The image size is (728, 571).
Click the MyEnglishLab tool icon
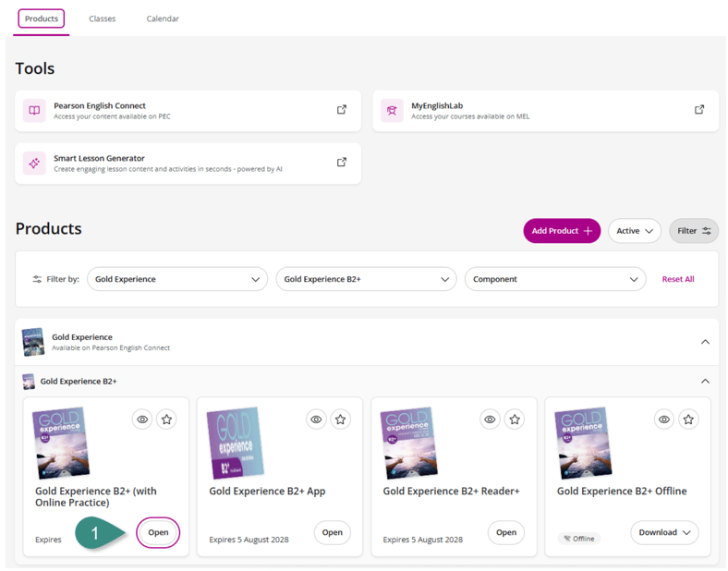pos(392,111)
